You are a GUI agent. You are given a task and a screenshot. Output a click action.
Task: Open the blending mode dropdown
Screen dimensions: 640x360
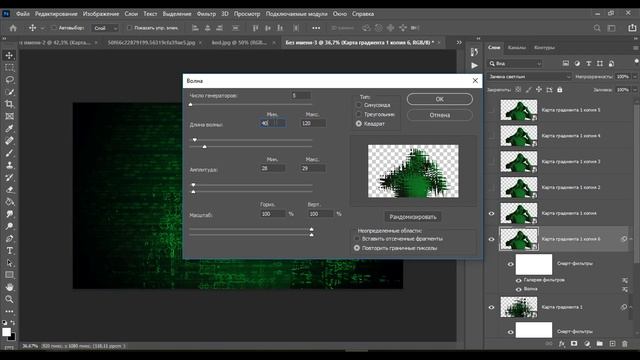tap(529, 77)
